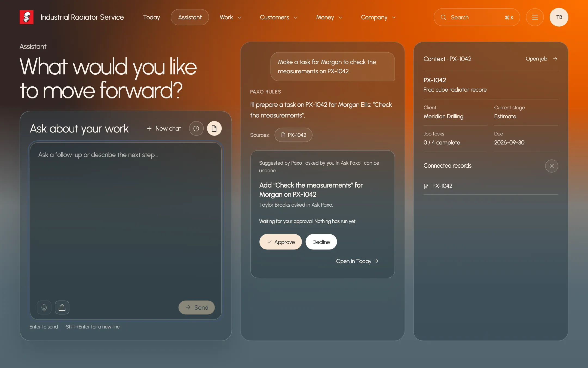Click the due date 2026-09-30
This screenshot has height=368, width=588.
(509, 143)
